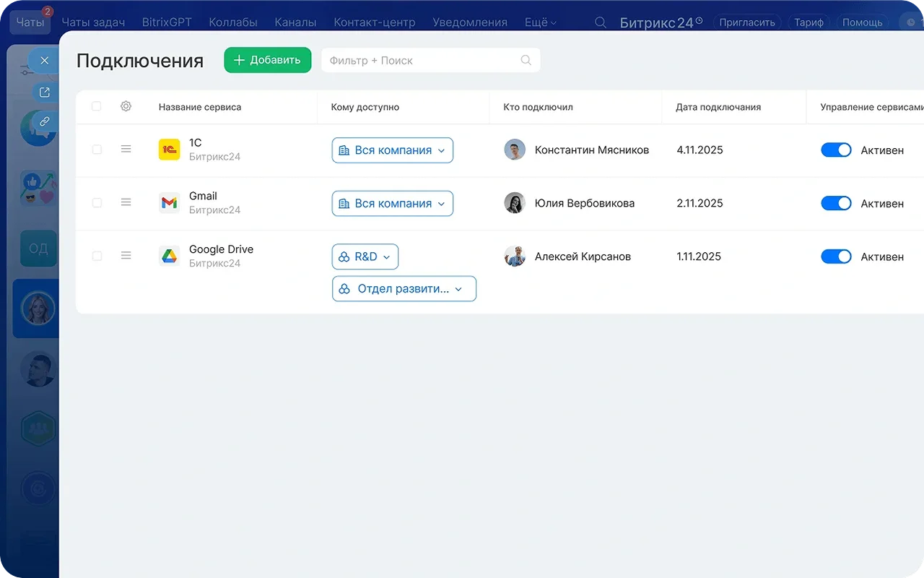Image resolution: width=924 pixels, height=578 pixels.
Task: Click the ОД chat avatar in the sidebar
Action: click(x=38, y=249)
